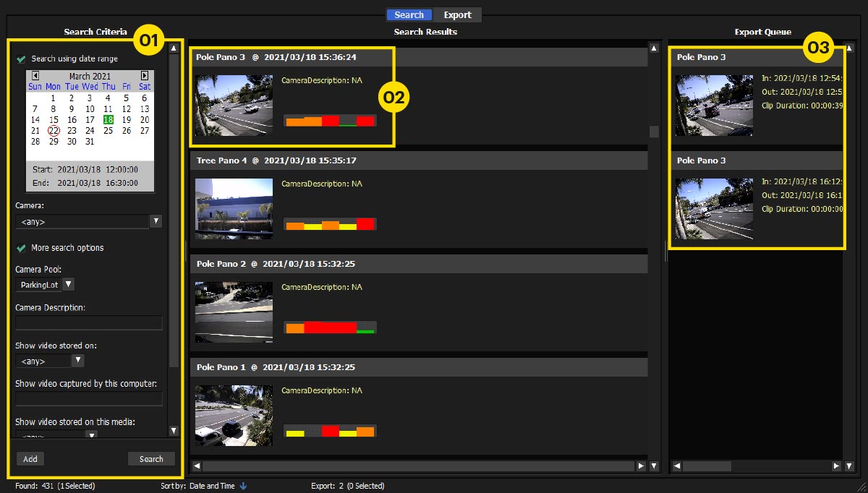Click the Pole Pano 3 activity bar

[x=330, y=121]
